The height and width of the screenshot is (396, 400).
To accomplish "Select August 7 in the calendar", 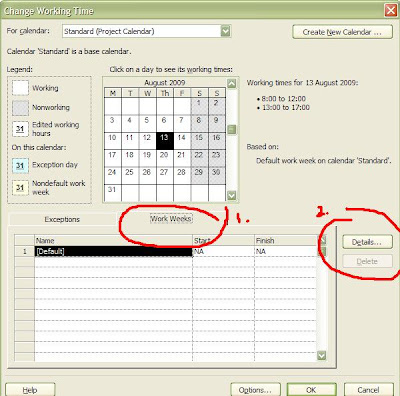I will tap(182, 123).
